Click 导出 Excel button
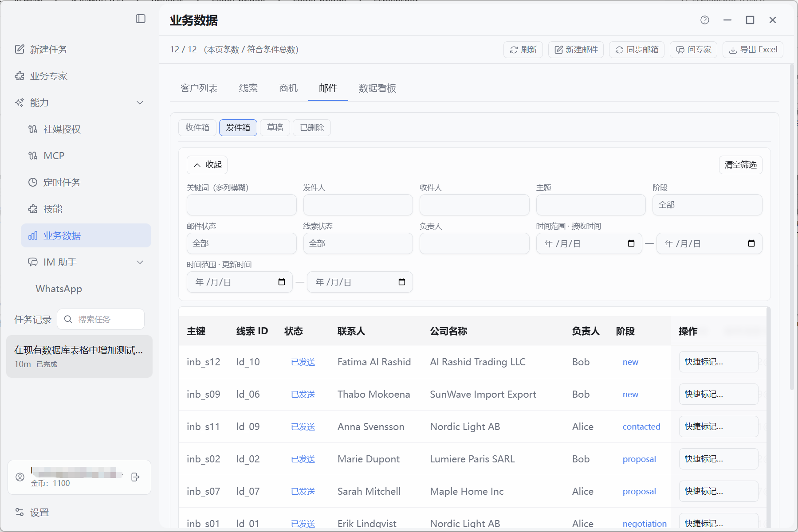Screen dimensions: 798x532 (753, 50)
